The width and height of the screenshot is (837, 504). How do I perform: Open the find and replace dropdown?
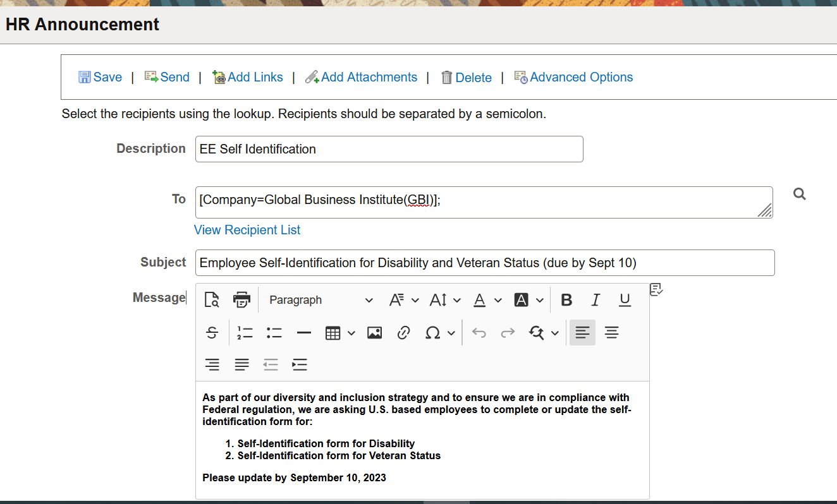click(x=544, y=333)
